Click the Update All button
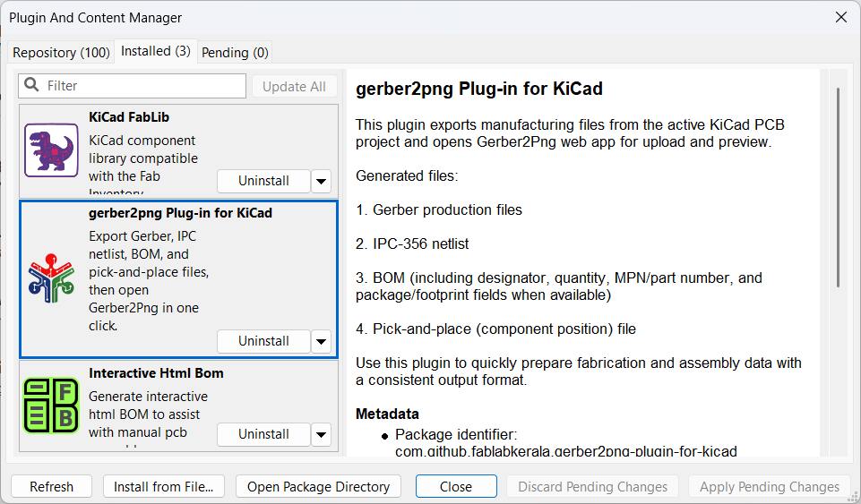This screenshot has height=504, width=861. 294,87
